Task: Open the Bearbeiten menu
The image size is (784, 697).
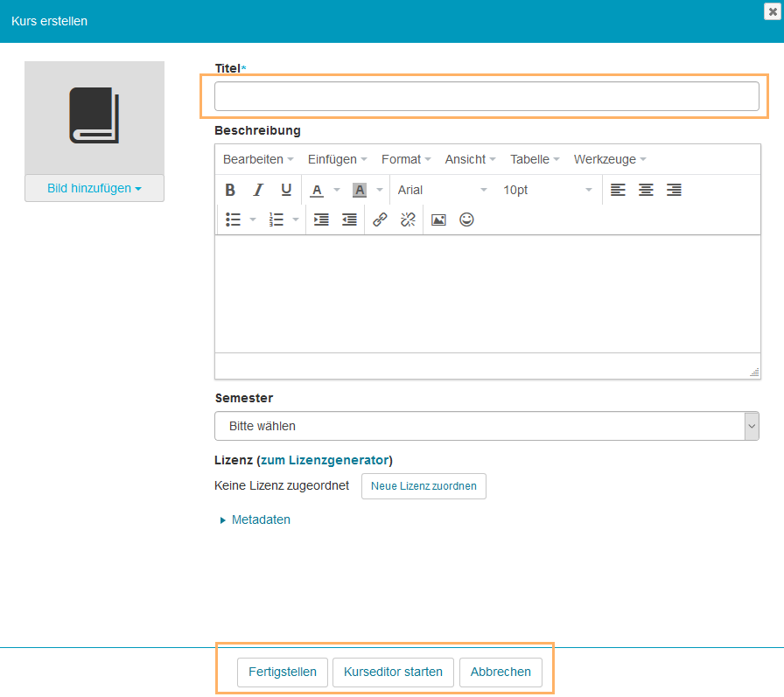Action: (258, 159)
